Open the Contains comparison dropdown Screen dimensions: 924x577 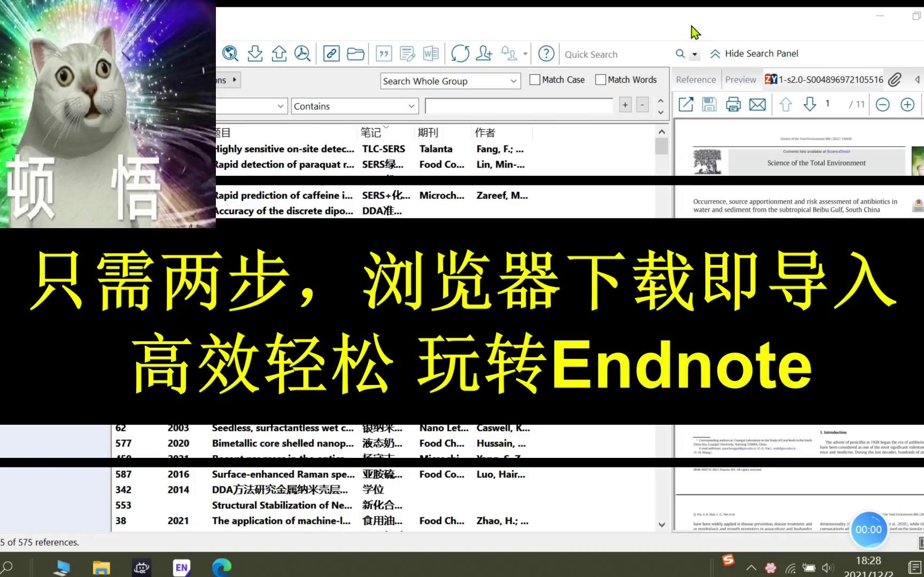354,106
